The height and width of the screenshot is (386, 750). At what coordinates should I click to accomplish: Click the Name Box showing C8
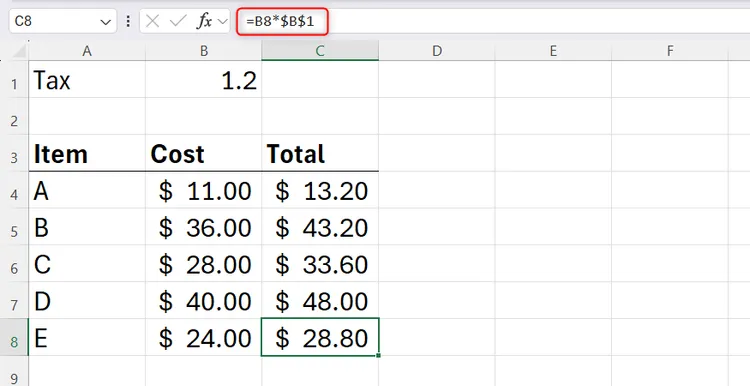pyautogui.click(x=63, y=21)
